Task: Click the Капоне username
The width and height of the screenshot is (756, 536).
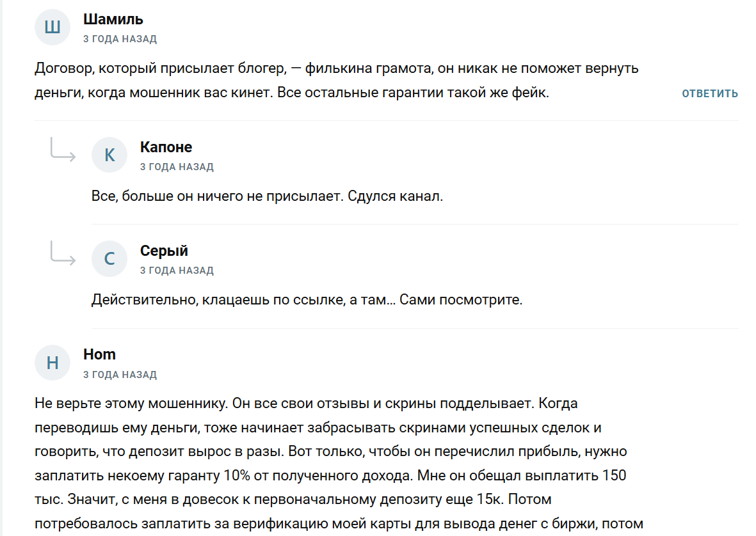Action: point(166,146)
